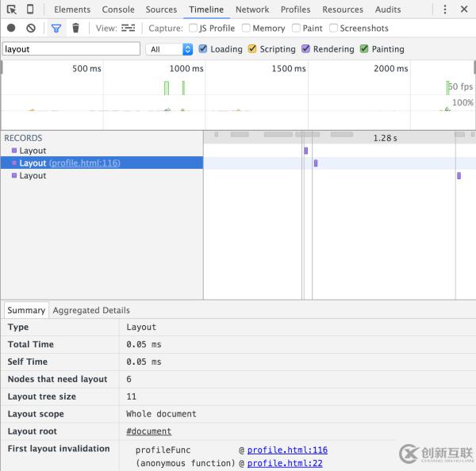Open the Console tab
The image size is (476, 471).
[118, 10]
